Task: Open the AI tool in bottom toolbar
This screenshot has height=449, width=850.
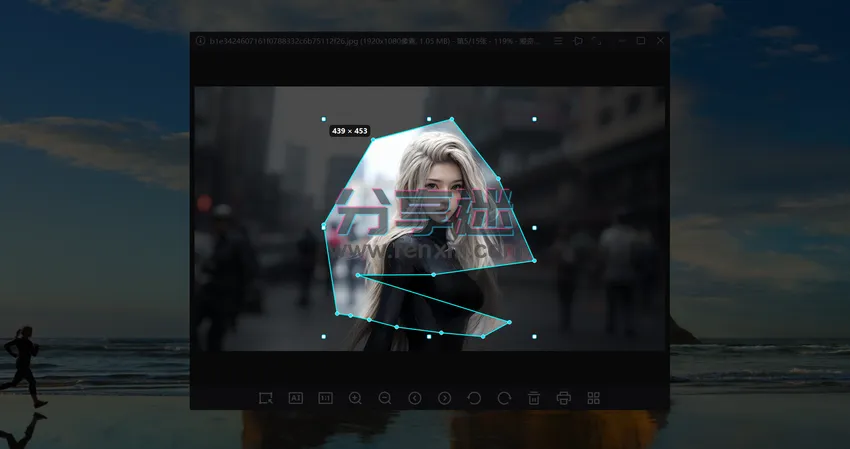Action: [x=295, y=399]
